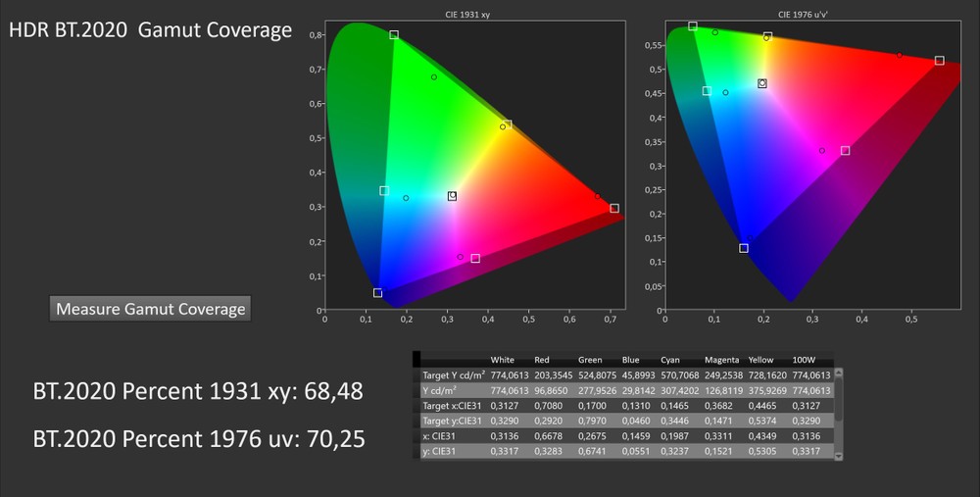Click the x: CIE31 row label

coord(439,436)
